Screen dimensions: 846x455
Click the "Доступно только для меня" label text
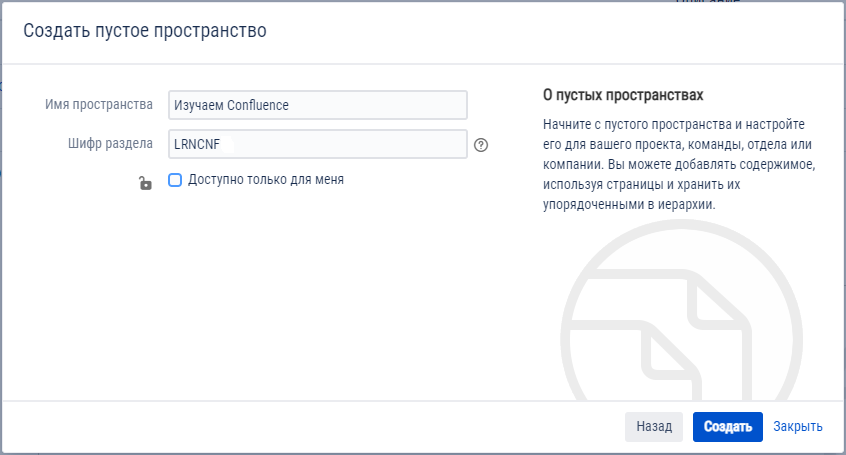[265, 180]
